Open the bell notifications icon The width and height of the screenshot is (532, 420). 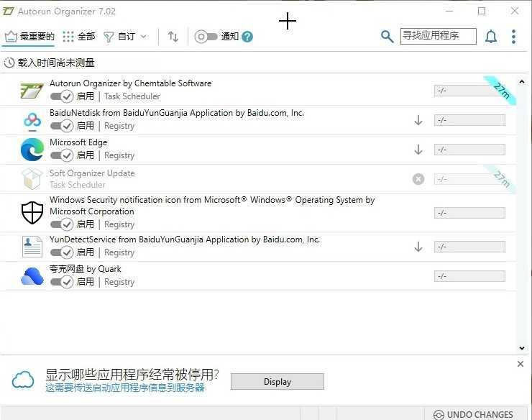[491, 37]
